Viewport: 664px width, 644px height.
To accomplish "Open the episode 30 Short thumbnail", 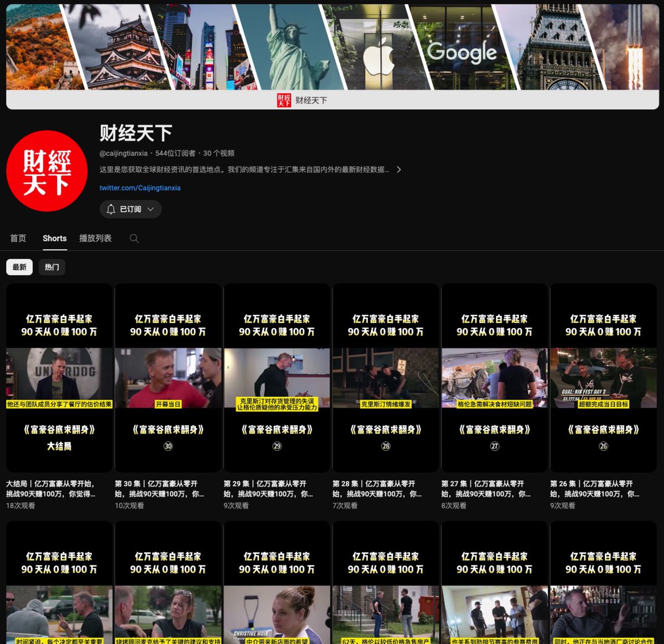I will coord(168,378).
